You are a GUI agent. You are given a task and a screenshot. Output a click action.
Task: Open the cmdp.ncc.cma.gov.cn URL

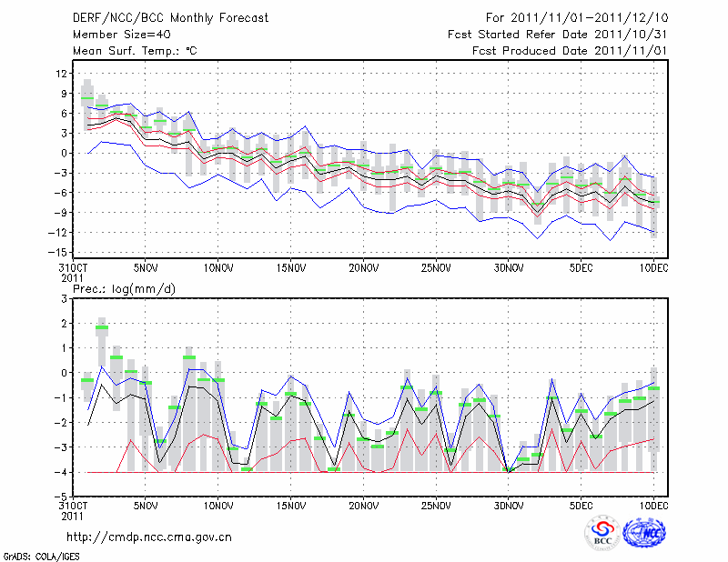point(149,537)
